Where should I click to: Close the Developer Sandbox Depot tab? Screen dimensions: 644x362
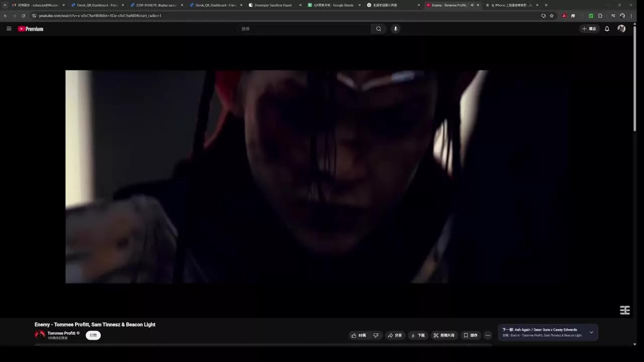click(x=300, y=5)
